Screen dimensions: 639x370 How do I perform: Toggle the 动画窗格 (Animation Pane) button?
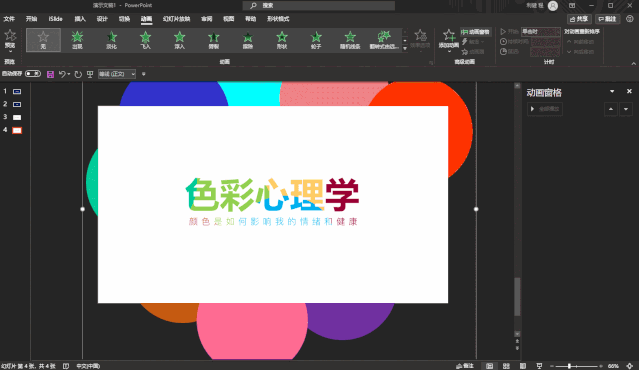(x=475, y=32)
